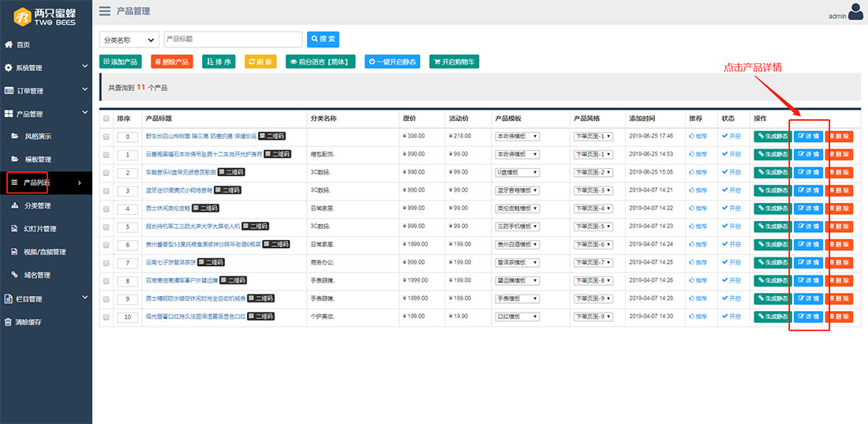Image resolution: width=868 pixels, height=424 pixels.
Task: Show 二维码 QR badge for 野生长白山桦树茸
Action: pos(272,136)
